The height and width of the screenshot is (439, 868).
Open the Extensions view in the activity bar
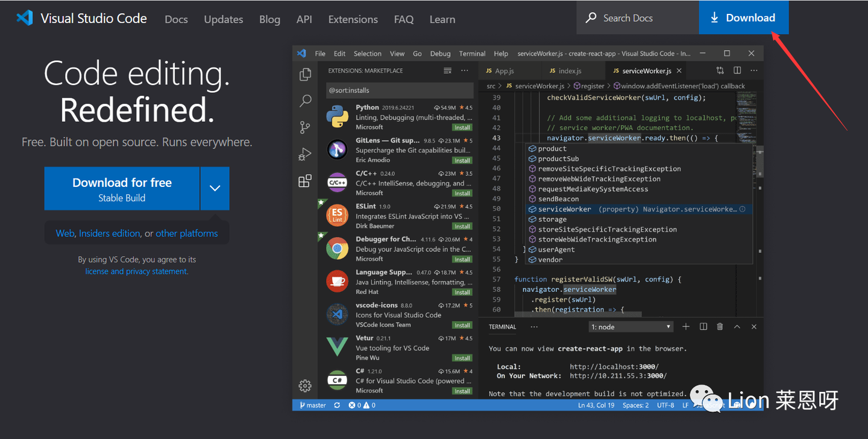click(305, 181)
